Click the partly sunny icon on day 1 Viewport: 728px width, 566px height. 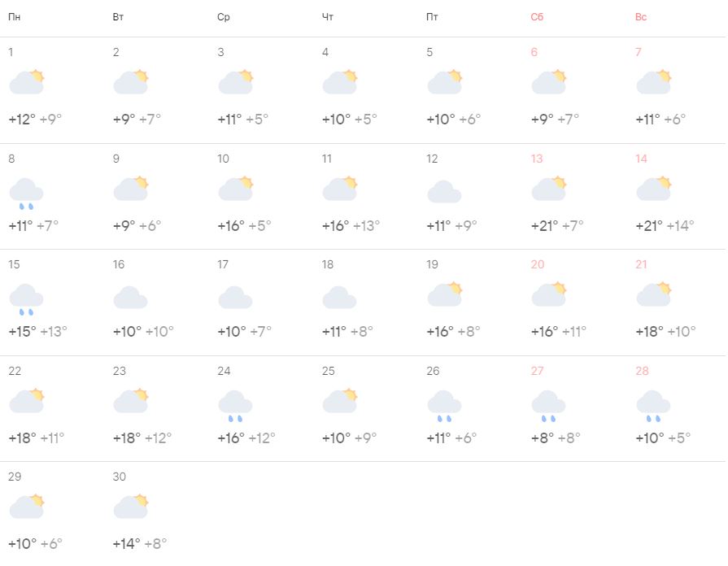coord(26,82)
